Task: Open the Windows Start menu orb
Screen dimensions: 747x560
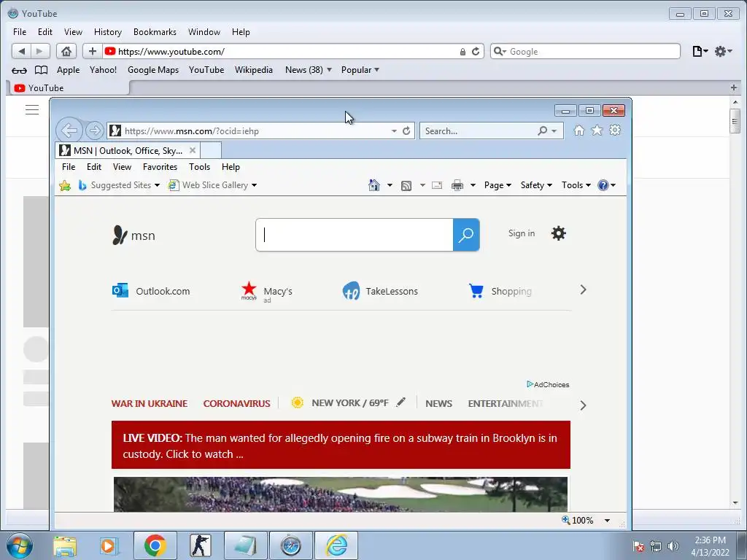Action: tap(20, 545)
